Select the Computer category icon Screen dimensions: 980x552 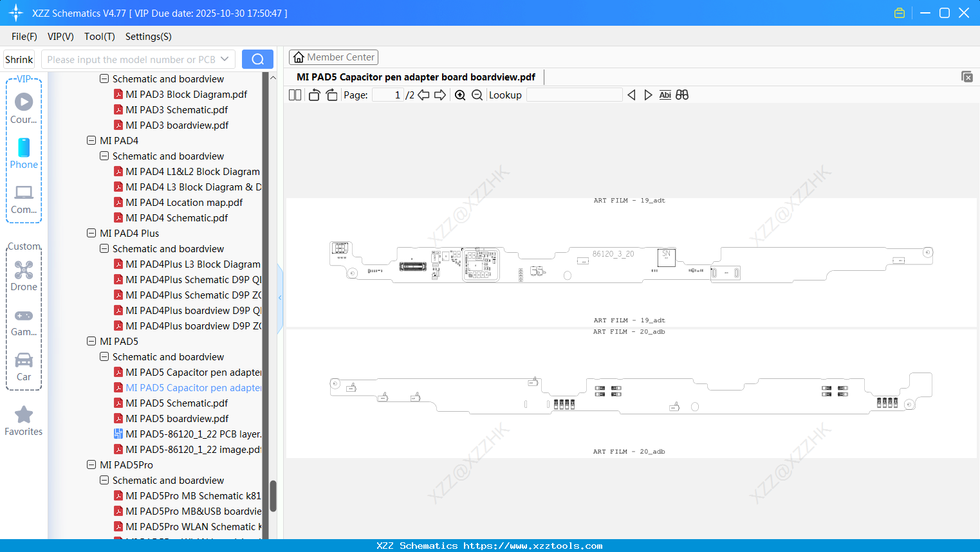tap(24, 199)
